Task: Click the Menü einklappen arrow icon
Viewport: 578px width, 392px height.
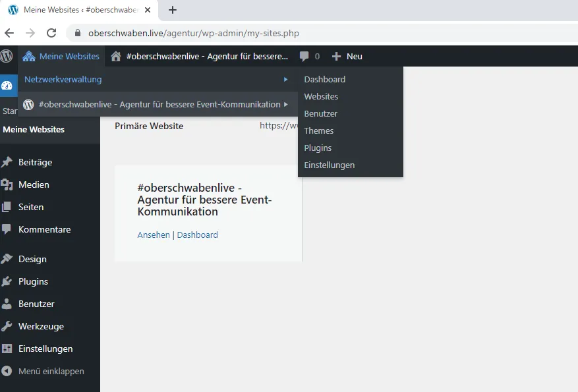Action: (x=7, y=371)
